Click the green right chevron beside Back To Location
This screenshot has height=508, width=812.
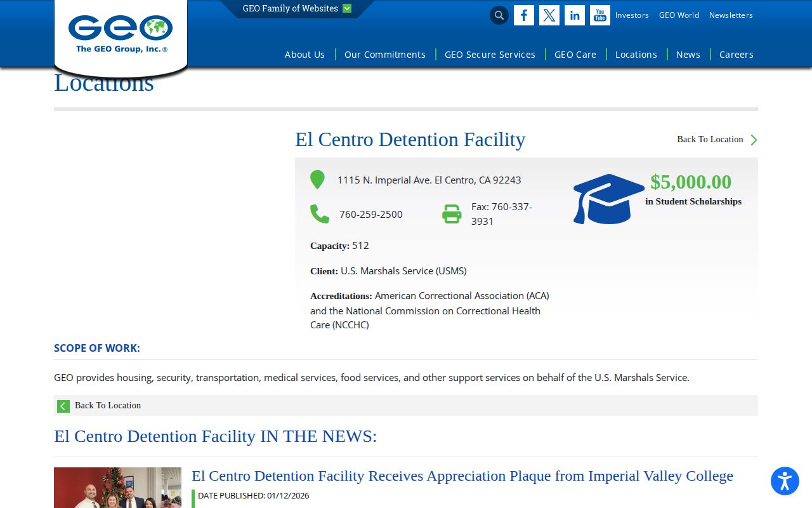(754, 140)
